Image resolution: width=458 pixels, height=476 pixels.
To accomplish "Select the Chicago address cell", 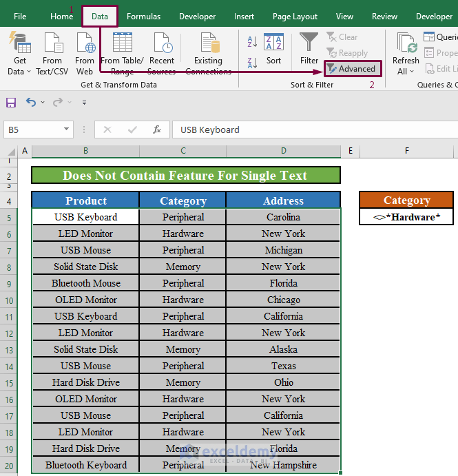I will (283, 300).
